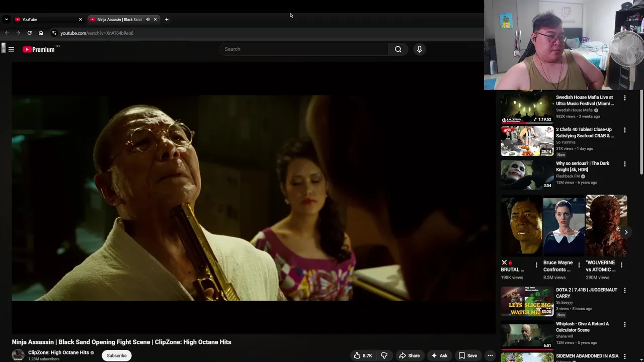Open Why so serious Dark Knight thumbnail
The height and width of the screenshot is (362, 644).
point(527,174)
